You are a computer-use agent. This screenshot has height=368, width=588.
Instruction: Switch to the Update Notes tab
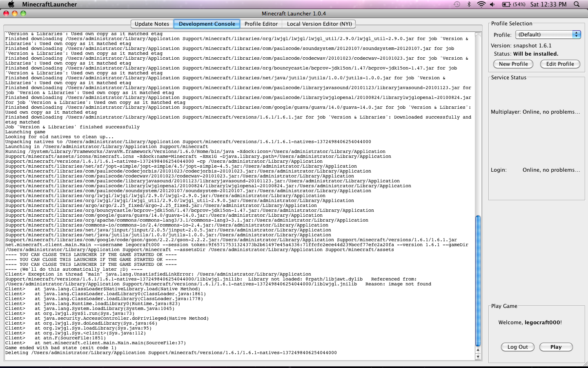tap(152, 24)
